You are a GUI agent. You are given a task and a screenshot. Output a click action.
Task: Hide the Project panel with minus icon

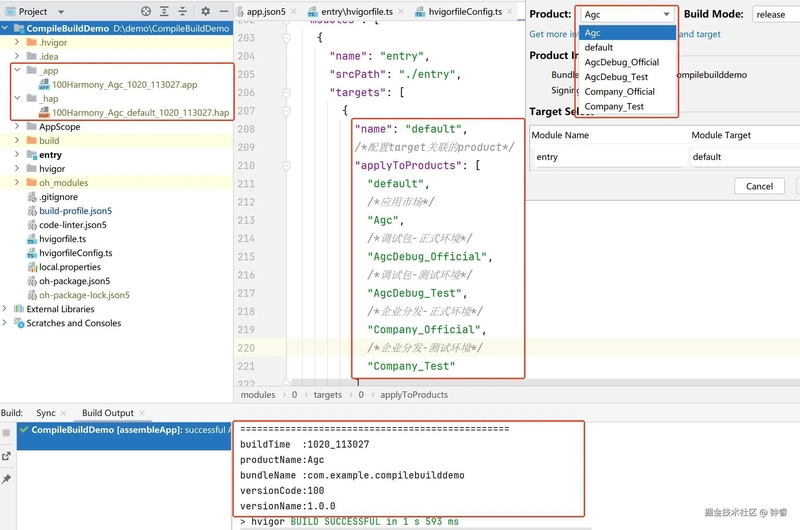[x=223, y=11]
